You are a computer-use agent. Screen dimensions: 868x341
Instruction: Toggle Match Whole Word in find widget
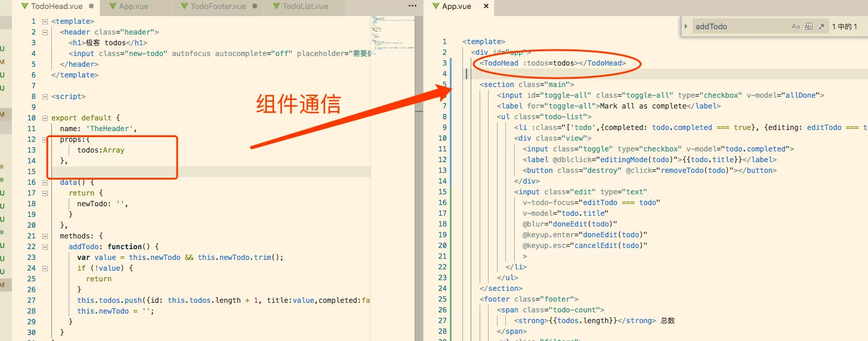(808, 26)
